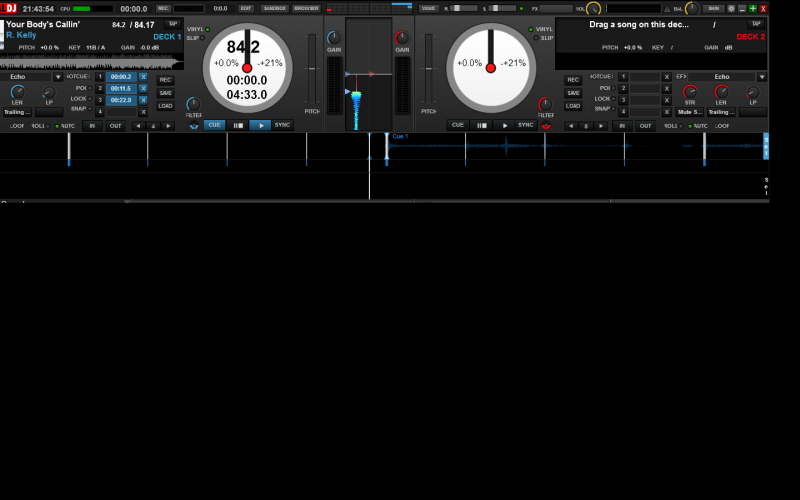This screenshot has width=800, height=500.
Task: Click the Deck 1 filter reset icon
Action: (193, 127)
